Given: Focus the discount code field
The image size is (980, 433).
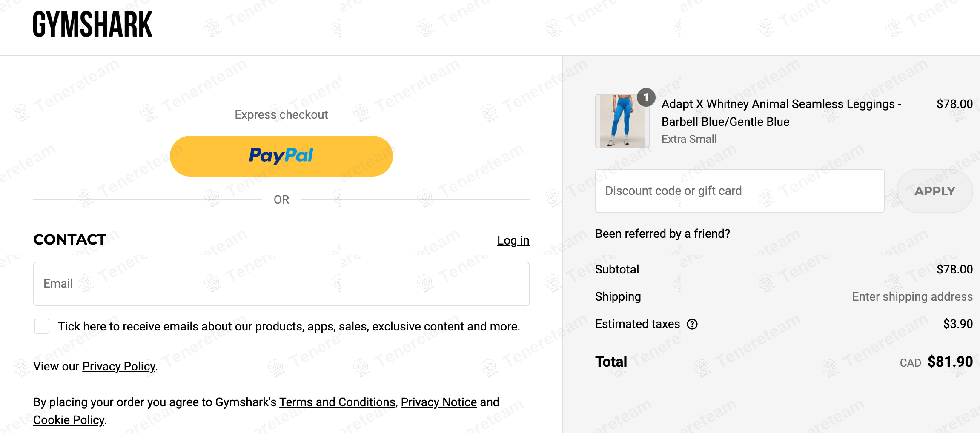Looking at the screenshot, I should point(739,191).
